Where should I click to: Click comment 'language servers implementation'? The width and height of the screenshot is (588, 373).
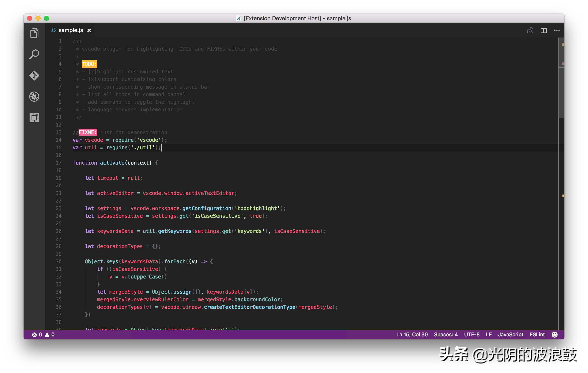(x=135, y=110)
